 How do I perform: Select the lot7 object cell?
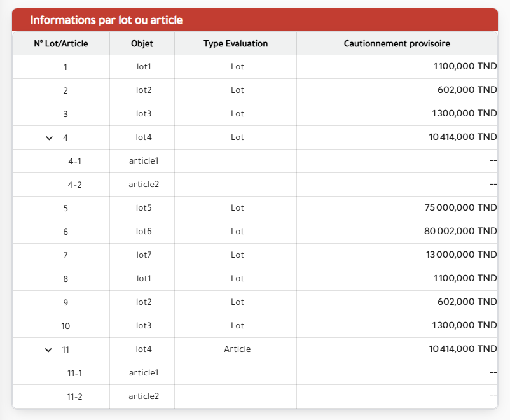click(x=144, y=255)
